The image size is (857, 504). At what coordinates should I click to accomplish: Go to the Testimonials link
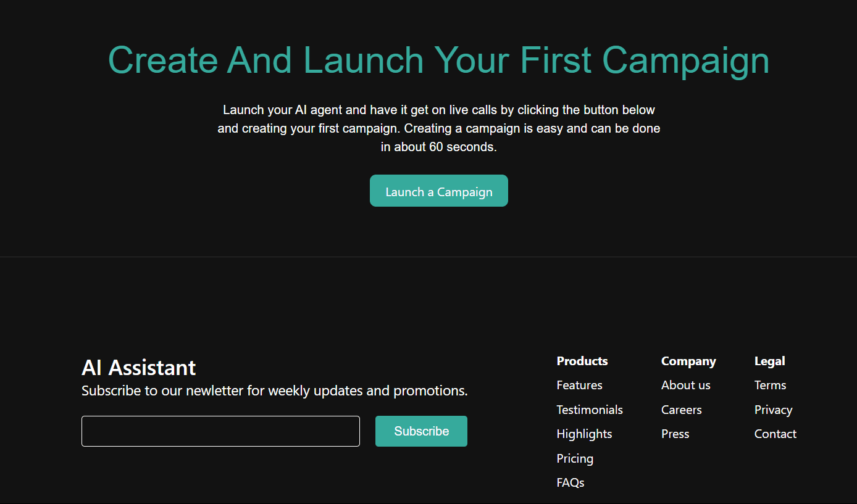[x=590, y=410]
